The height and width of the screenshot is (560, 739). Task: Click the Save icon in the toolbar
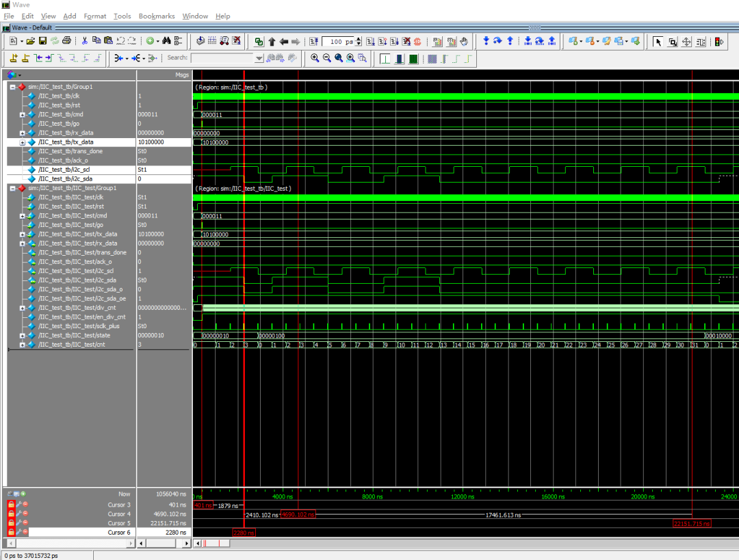point(42,41)
